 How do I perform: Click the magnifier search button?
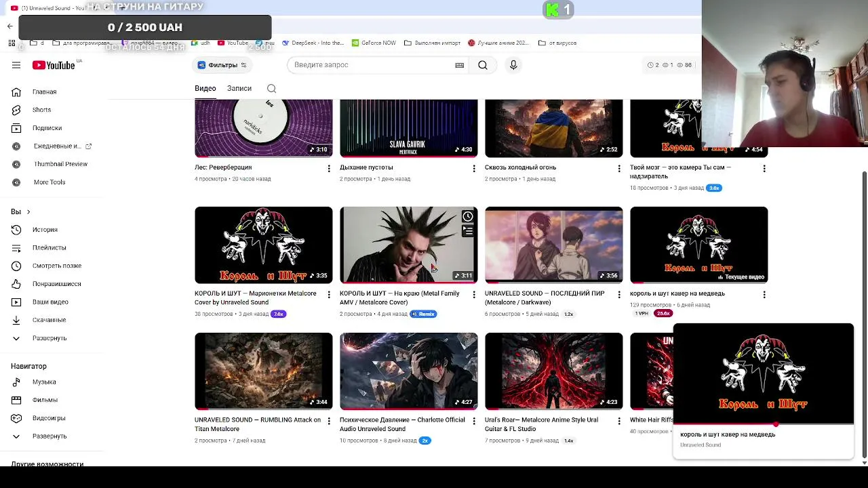pyautogui.click(x=482, y=65)
